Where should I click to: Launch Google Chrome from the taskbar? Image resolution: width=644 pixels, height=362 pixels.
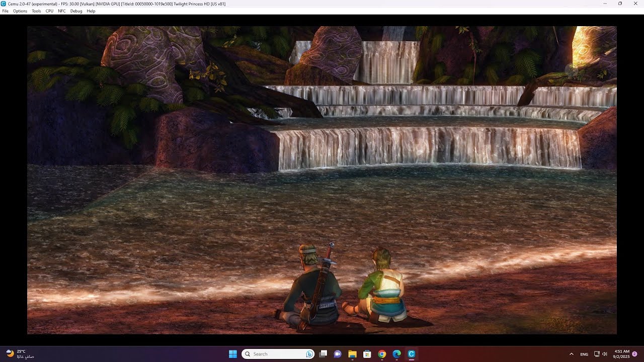pos(382,354)
